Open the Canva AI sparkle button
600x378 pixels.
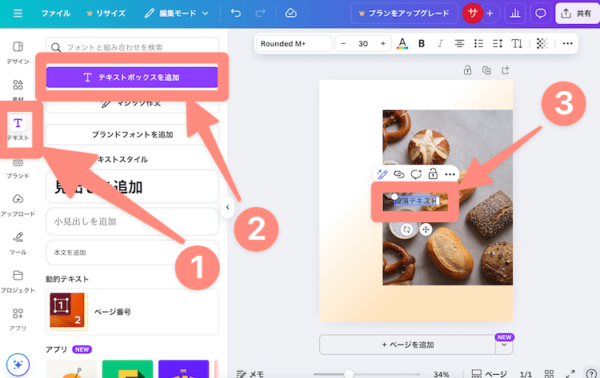click(x=18, y=364)
